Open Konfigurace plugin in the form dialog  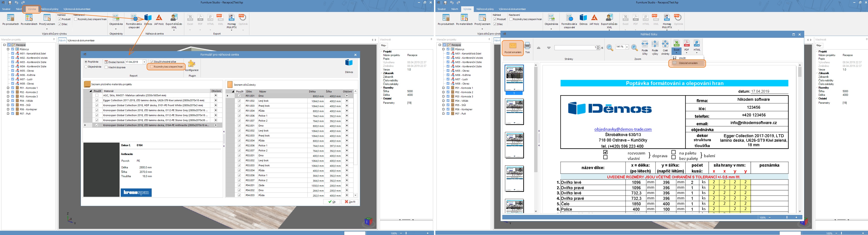(x=192, y=66)
